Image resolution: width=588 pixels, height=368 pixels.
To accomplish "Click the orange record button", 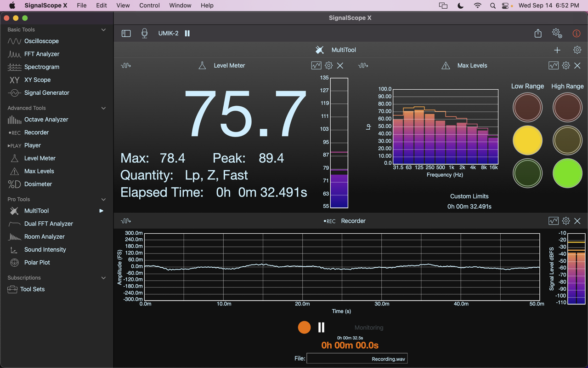I will [304, 327].
